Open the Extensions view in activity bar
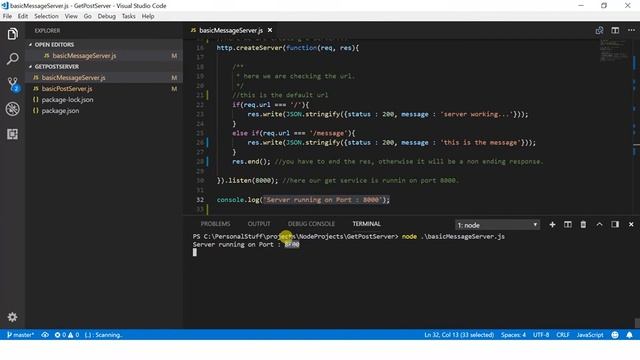 (x=12, y=134)
